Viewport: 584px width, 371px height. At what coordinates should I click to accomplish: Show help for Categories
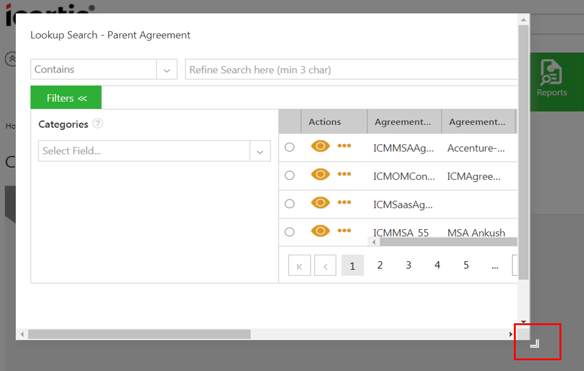click(98, 123)
